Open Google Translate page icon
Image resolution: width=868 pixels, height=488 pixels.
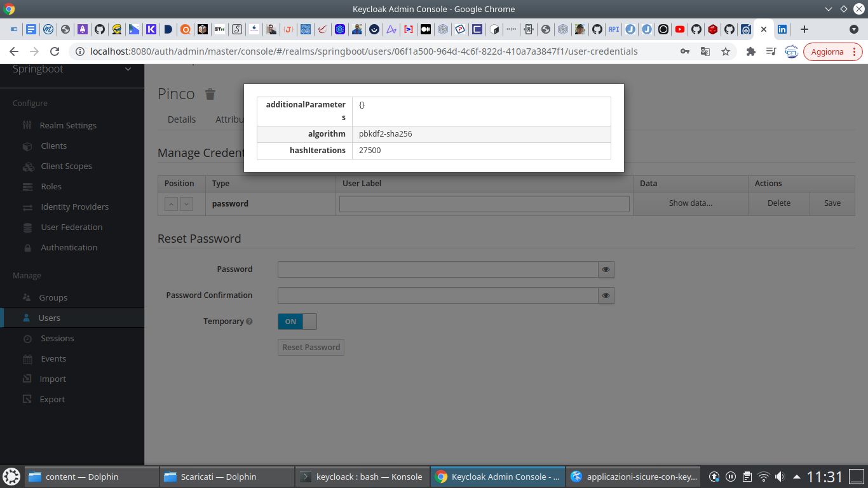[x=705, y=51]
